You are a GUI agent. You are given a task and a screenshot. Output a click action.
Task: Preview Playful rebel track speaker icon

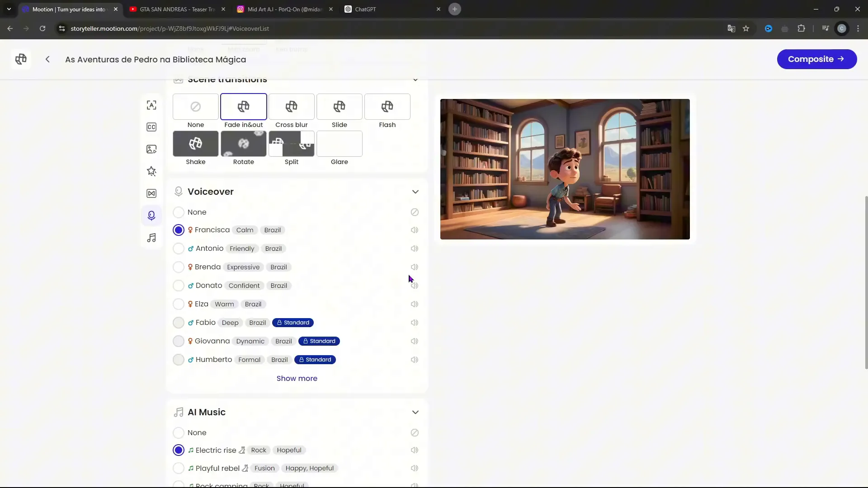point(415,468)
